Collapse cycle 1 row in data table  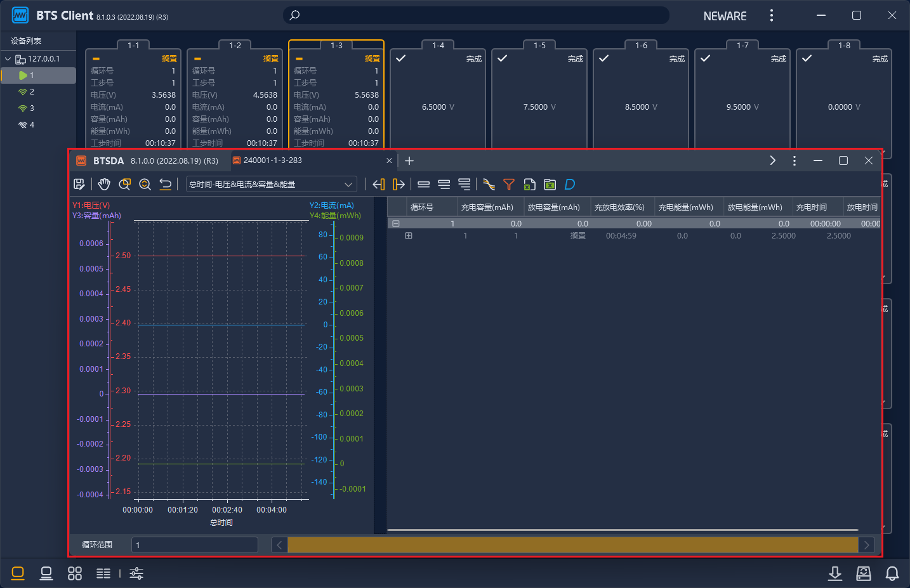396,224
